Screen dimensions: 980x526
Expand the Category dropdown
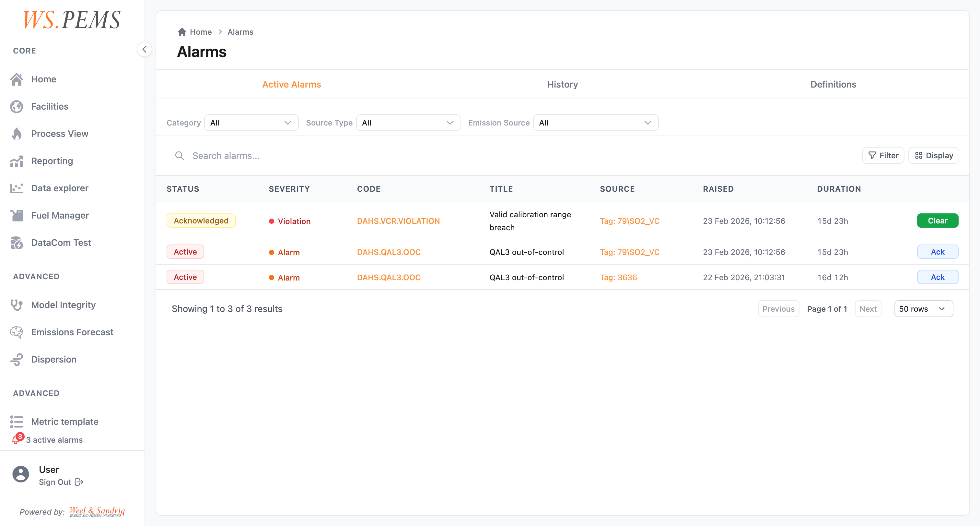(251, 123)
